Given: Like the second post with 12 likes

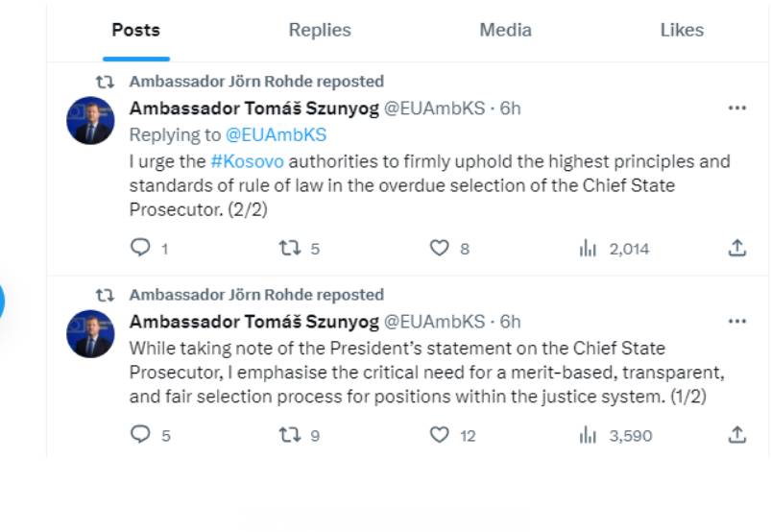Looking at the screenshot, I should [439, 435].
